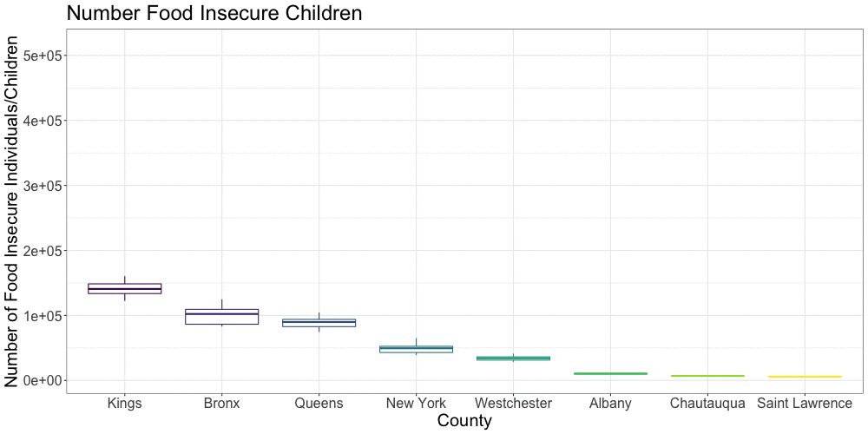
Task: Select the yellow Saint Lawrence boxplot line
Action: (805, 377)
